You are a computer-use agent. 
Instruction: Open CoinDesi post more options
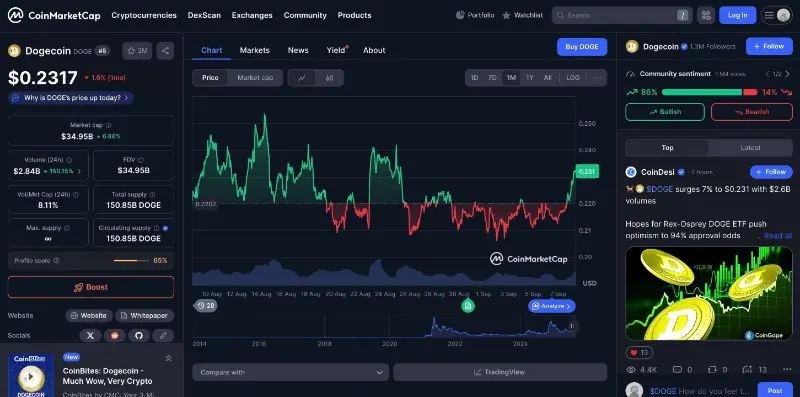tap(786, 369)
